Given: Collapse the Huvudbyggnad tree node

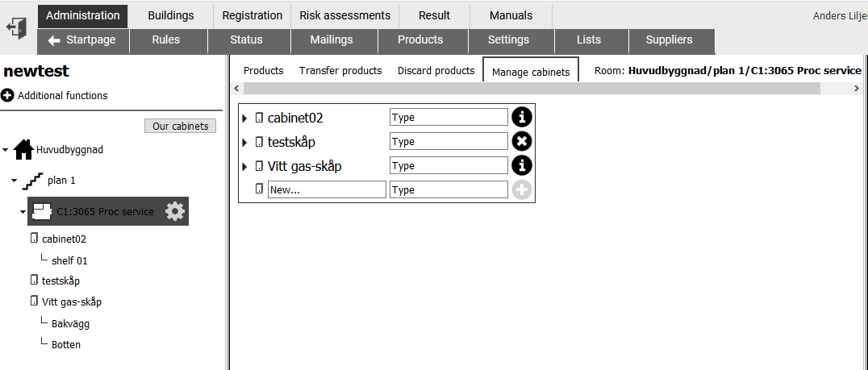Looking at the screenshot, I should 6,150.
